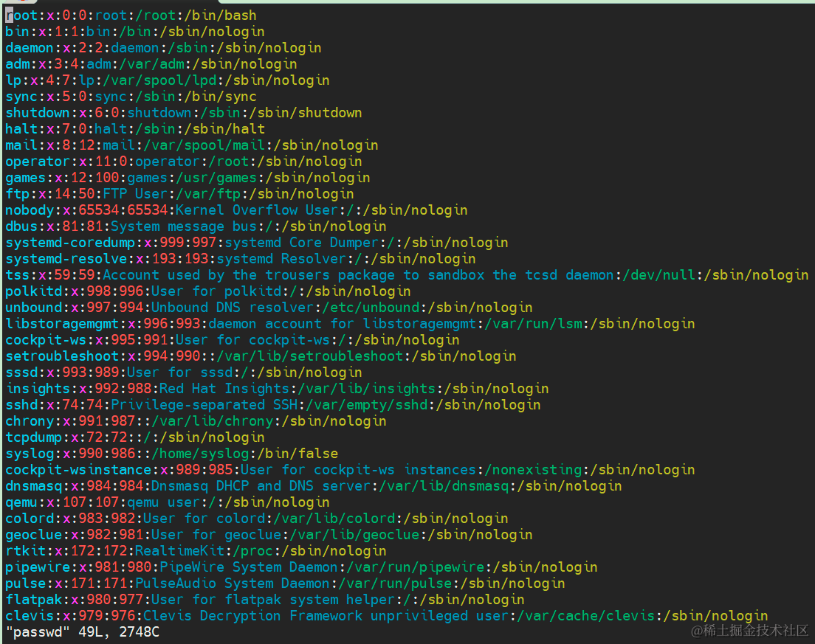Viewport: 815px width, 644px height.
Task: Click "User for cockpit-ws" without instances
Action: tap(252, 340)
